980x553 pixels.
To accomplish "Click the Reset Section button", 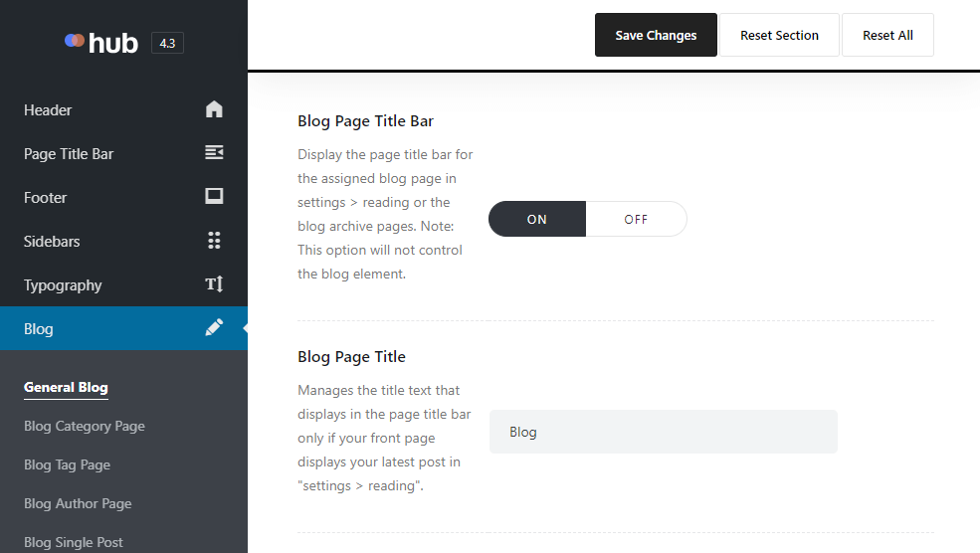I will pos(779,35).
